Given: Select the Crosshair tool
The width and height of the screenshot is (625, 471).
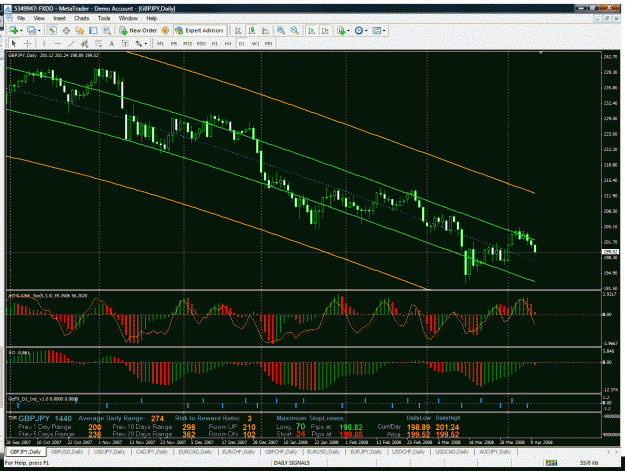Looking at the screenshot, I should 28,43.
